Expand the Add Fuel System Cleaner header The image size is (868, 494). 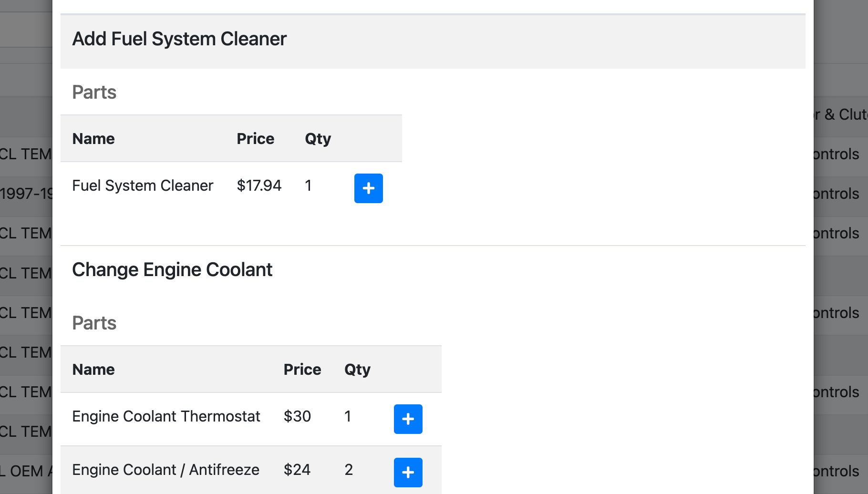coord(179,39)
